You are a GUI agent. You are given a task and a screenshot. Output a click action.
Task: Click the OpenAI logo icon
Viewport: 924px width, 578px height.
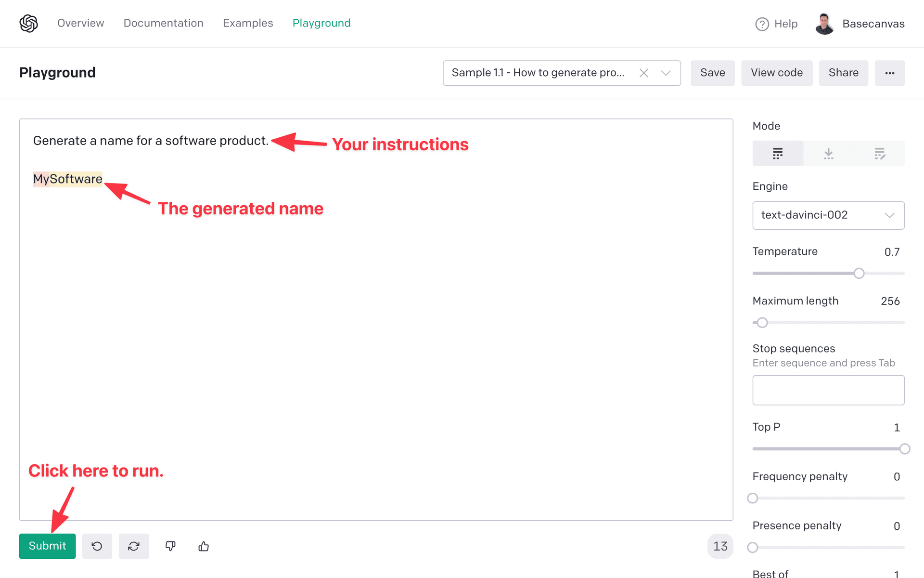(x=28, y=23)
